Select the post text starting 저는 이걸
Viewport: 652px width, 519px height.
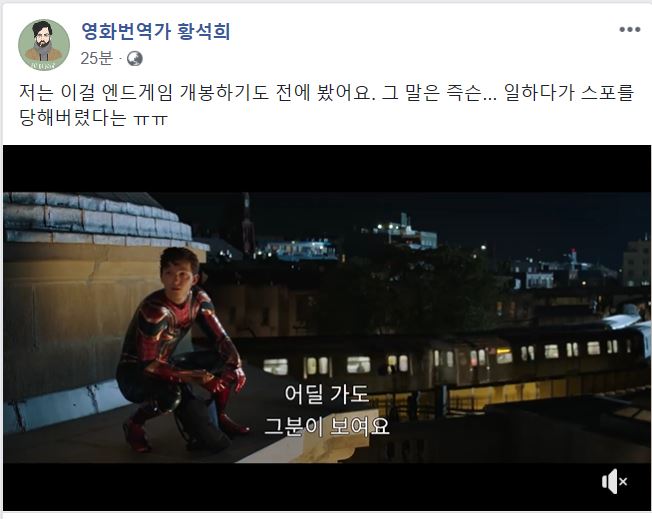pos(326,105)
